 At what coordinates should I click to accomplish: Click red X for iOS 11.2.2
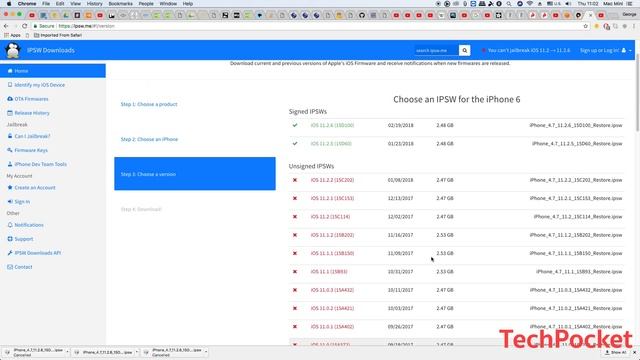coord(295,180)
